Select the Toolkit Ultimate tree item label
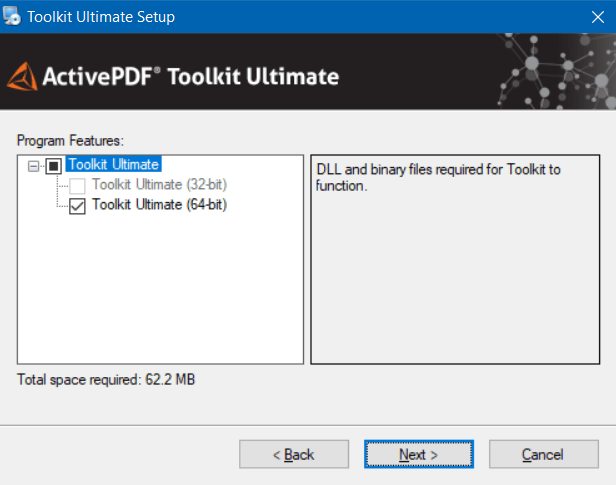Image resolution: width=616 pixels, height=485 pixels. pyautogui.click(x=114, y=164)
